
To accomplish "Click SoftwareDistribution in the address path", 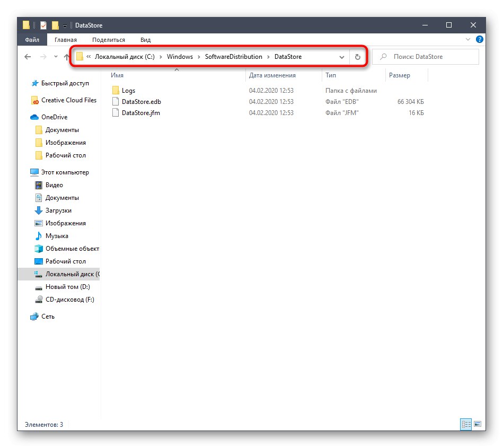I will 234,57.
